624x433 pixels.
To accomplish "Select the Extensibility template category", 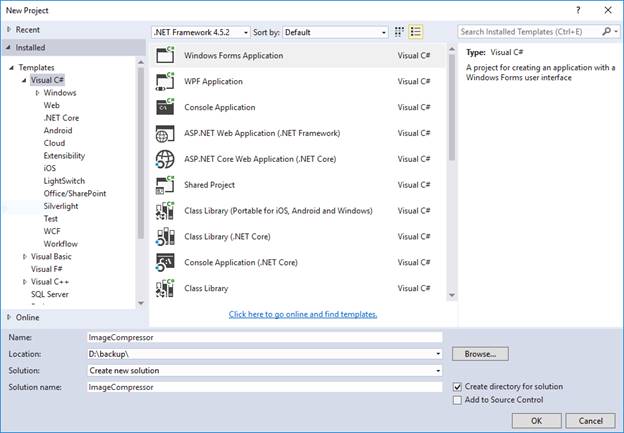I will point(64,156).
